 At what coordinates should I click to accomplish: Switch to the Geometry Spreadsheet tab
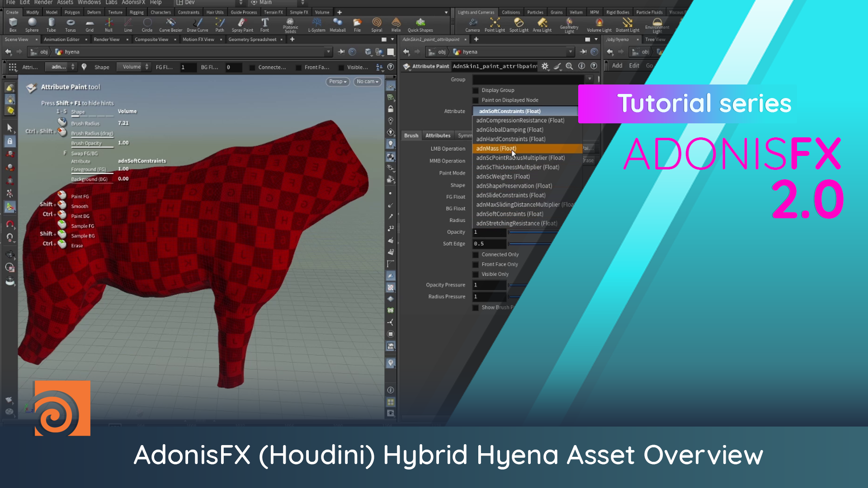[252, 40]
